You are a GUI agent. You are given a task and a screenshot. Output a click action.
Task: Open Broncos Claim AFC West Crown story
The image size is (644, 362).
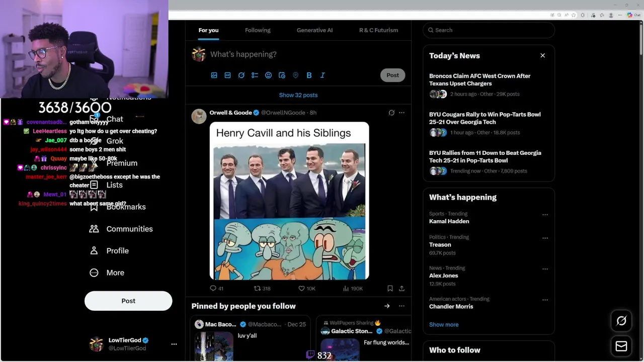[489, 84]
